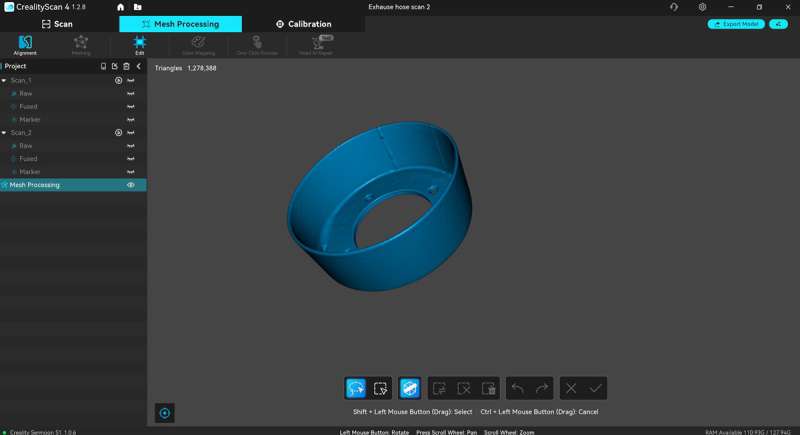Select the lasso selection tool

tap(355, 388)
